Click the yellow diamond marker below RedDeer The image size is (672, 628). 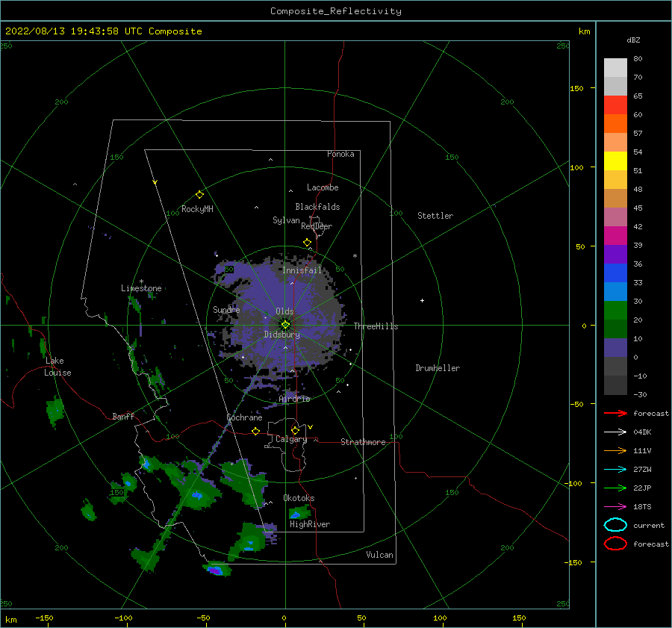pyautogui.click(x=308, y=243)
